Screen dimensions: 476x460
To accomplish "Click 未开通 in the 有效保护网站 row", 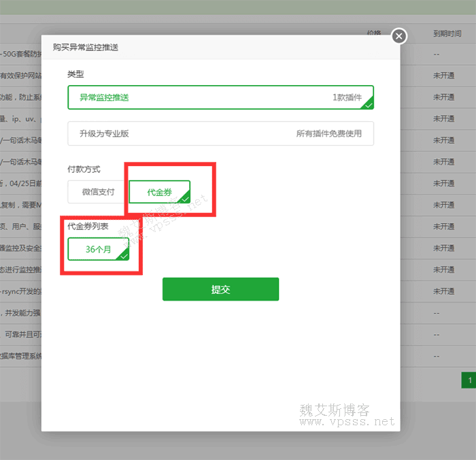I will (443, 76).
